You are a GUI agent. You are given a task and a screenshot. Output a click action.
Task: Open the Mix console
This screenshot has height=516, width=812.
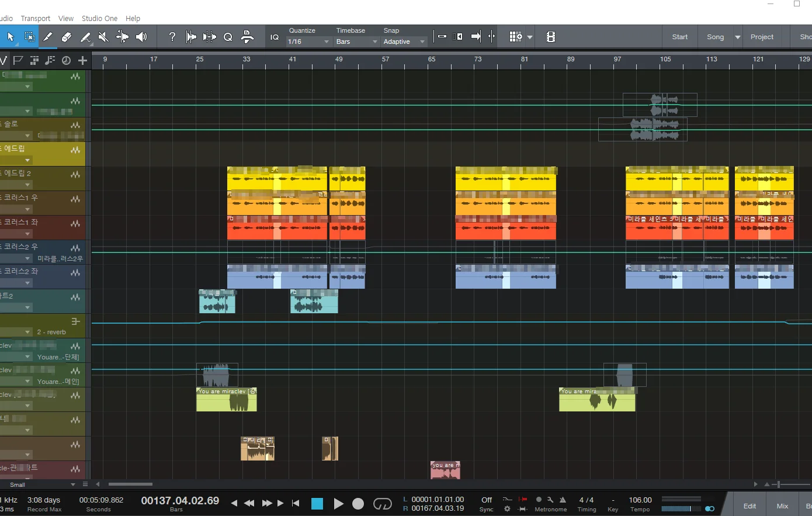(x=782, y=506)
